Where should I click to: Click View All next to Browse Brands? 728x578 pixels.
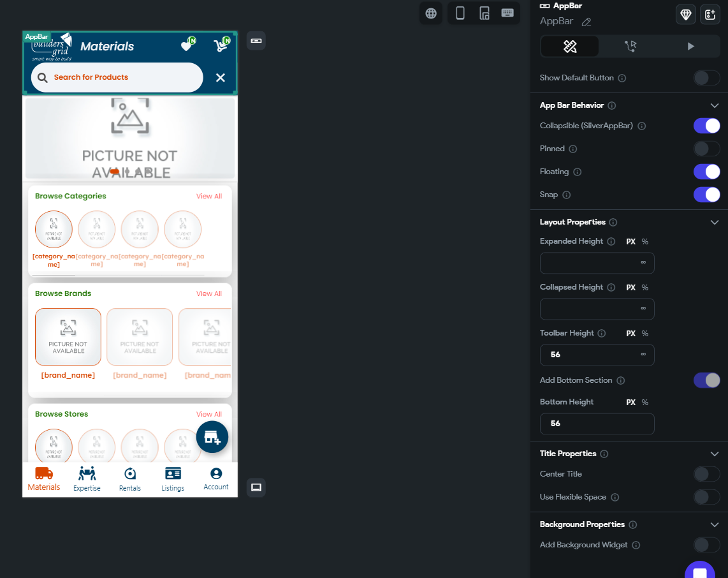pyautogui.click(x=208, y=293)
